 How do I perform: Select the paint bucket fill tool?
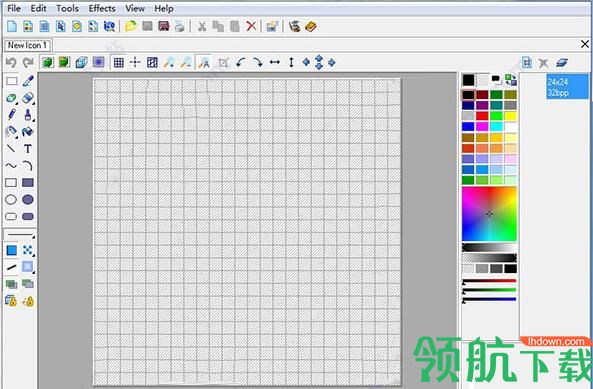28,132
